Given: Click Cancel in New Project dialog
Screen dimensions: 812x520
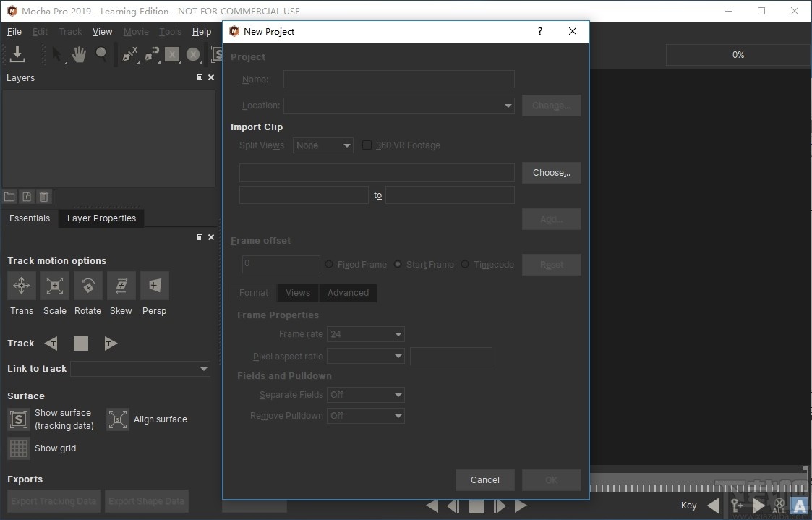Looking at the screenshot, I should click(485, 480).
